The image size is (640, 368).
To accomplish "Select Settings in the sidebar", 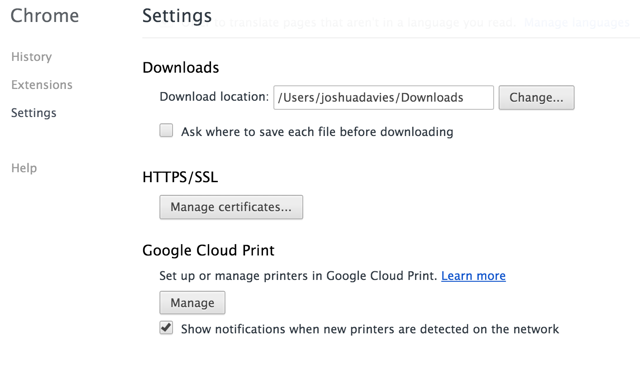I will (33, 113).
